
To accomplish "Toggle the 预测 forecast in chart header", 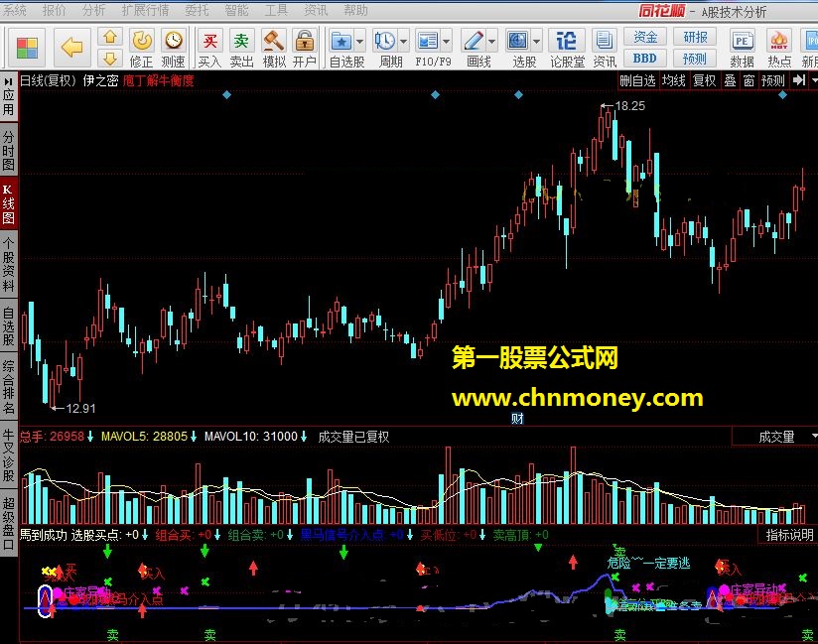I will 772,80.
